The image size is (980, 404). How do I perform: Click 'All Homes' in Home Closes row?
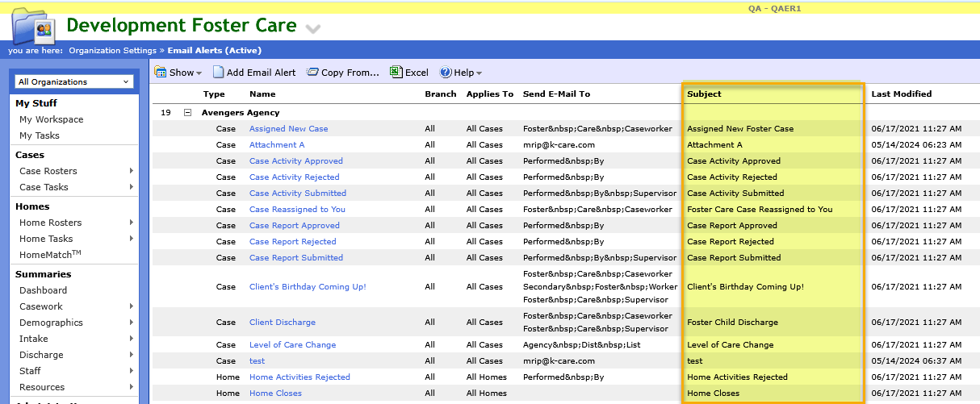487,394
